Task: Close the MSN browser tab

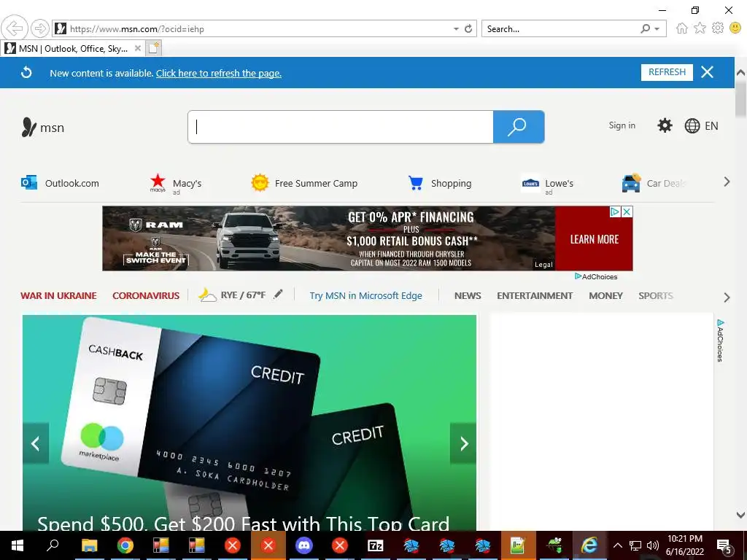Action: pos(137,48)
